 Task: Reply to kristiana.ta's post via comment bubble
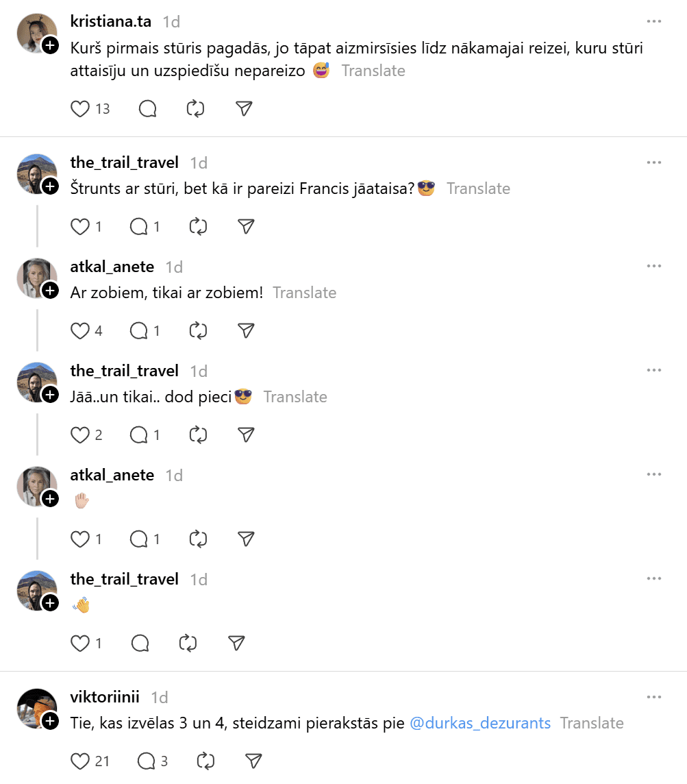point(148,109)
